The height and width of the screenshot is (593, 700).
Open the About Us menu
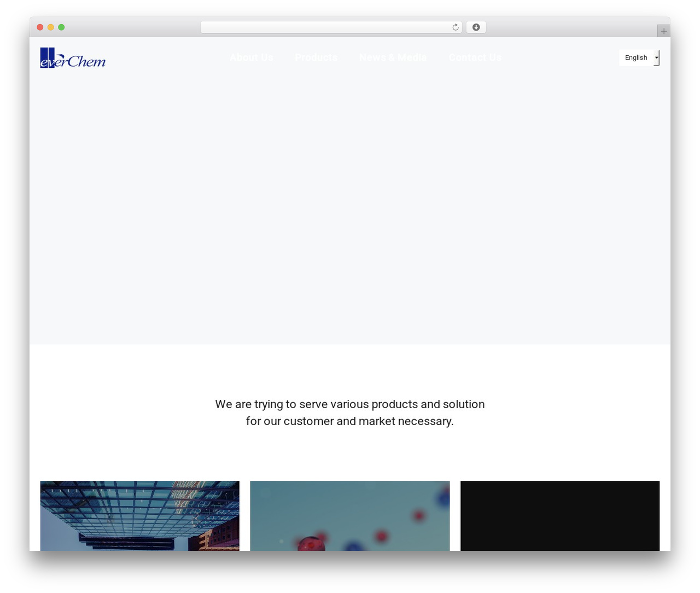(x=252, y=57)
